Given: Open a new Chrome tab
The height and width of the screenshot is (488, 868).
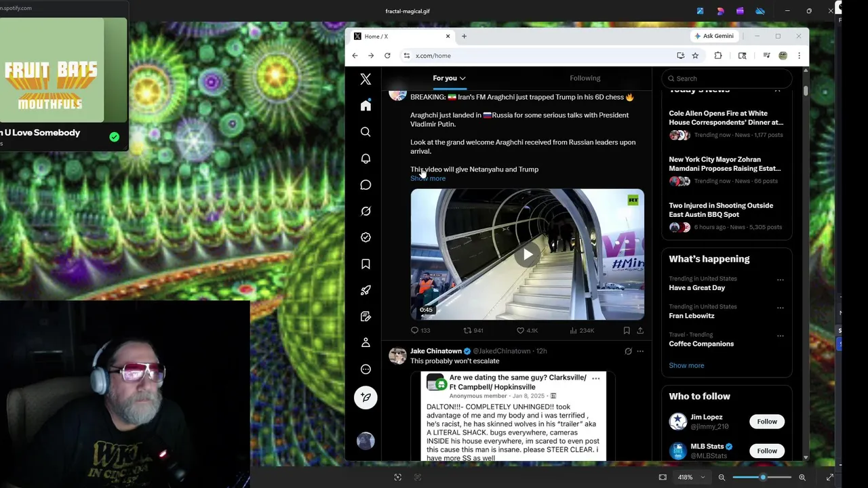Looking at the screenshot, I should point(464,36).
